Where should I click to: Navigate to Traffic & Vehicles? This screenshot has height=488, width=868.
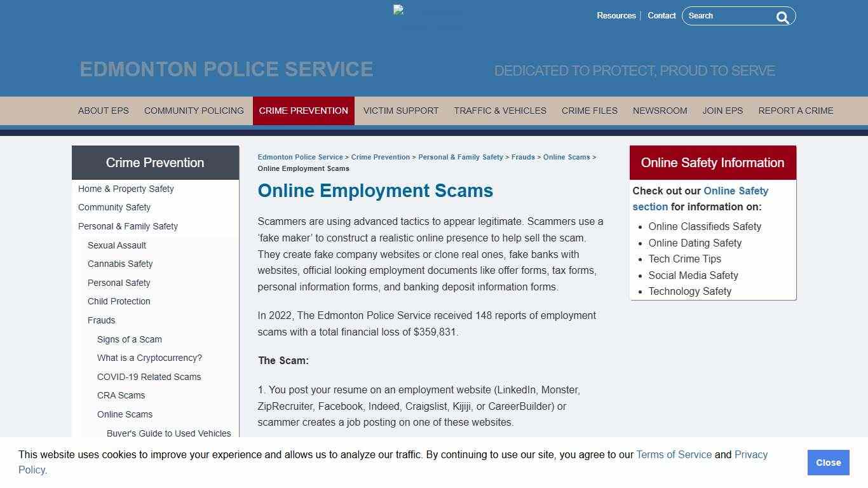click(x=500, y=111)
